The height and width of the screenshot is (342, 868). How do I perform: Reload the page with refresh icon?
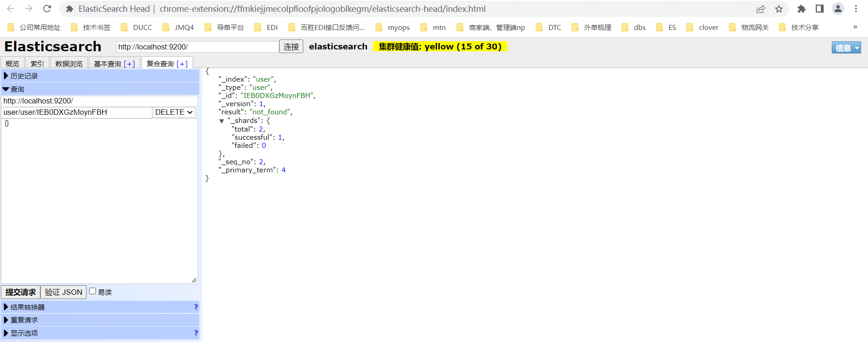(x=47, y=9)
